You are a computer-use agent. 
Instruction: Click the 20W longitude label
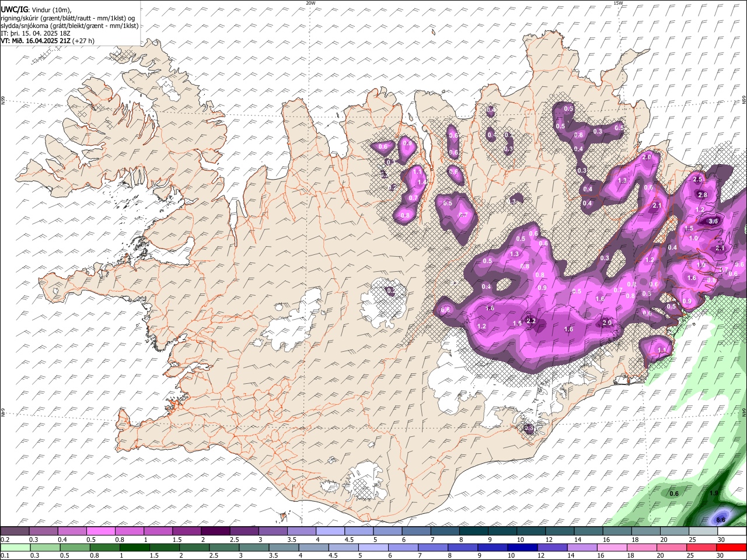tap(310, 3)
